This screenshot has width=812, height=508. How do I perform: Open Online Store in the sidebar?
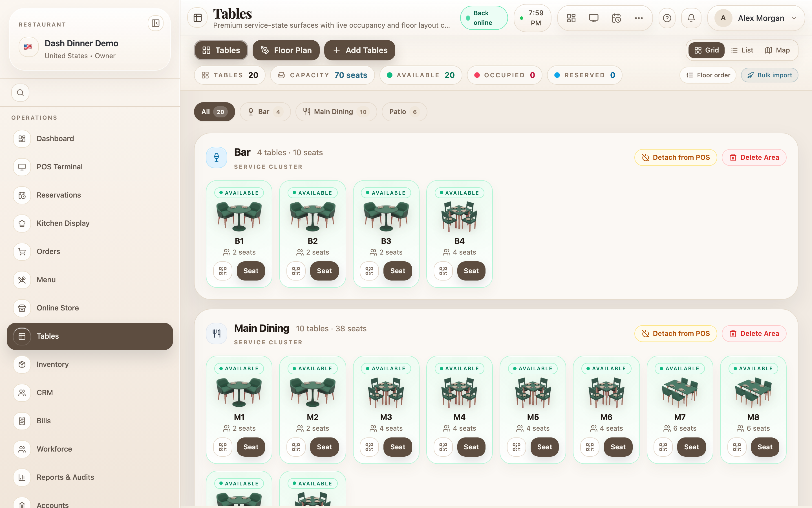(90, 308)
